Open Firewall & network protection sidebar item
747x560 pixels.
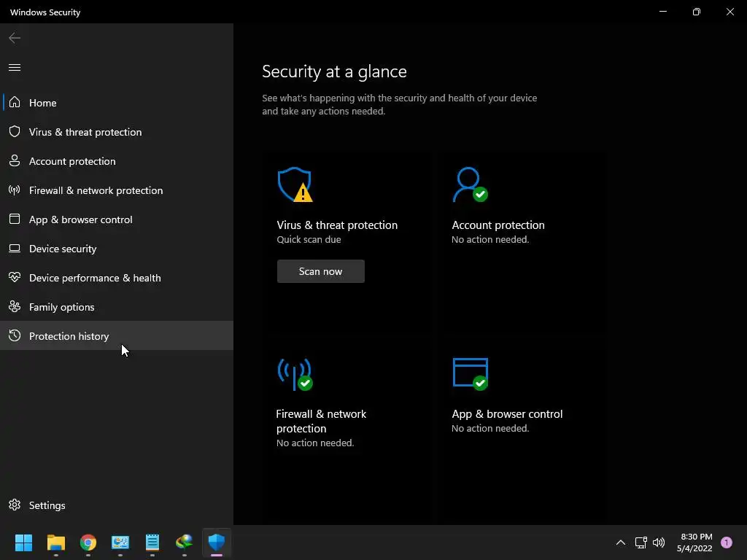(117, 190)
